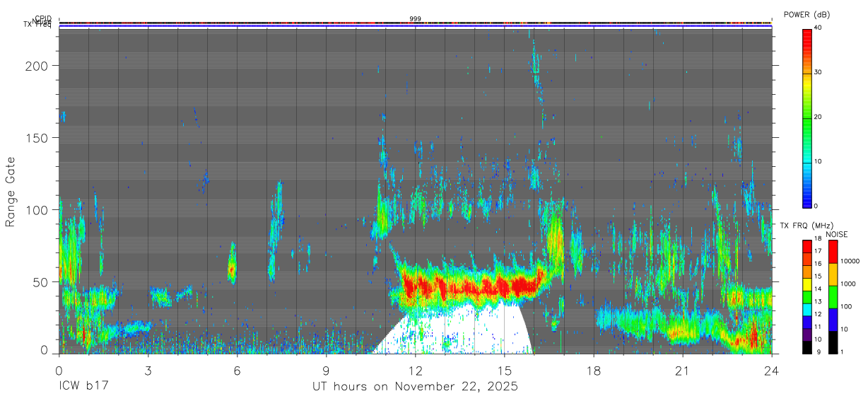868x401 pixels.
Task: Click the ICW b17 station label
Action: [x=84, y=387]
